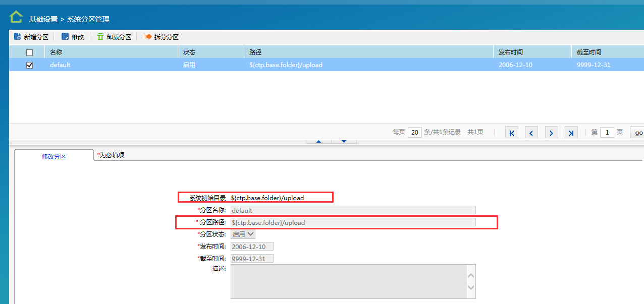Screen dimensions: 644x304
Task: Uncheck the default partition row checkbox
Action: click(29, 65)
